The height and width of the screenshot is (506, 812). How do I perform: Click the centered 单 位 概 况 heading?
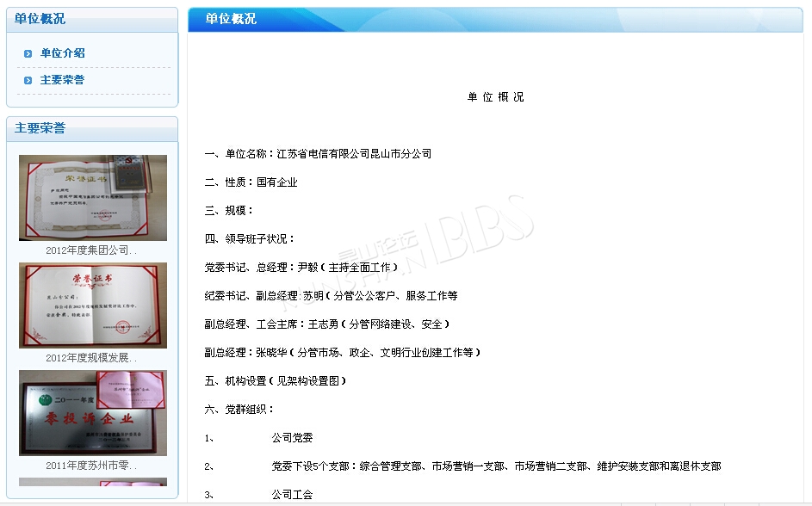[x=496, y=96]
